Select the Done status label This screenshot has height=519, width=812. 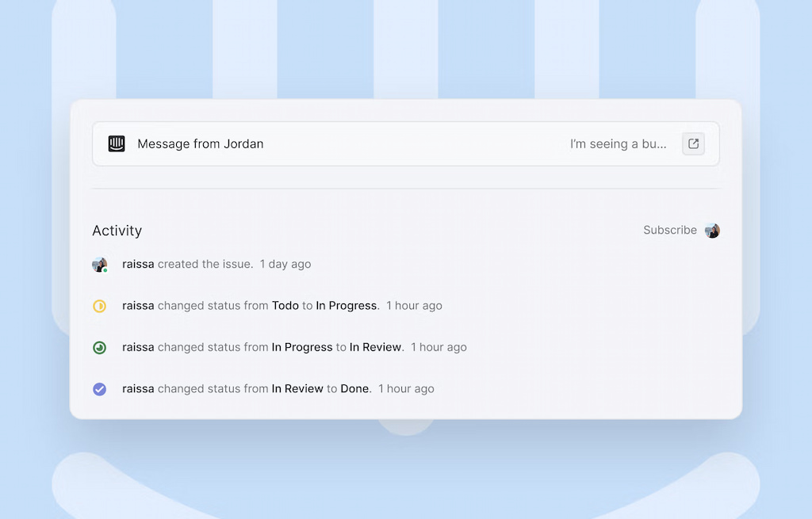point(354,389)
